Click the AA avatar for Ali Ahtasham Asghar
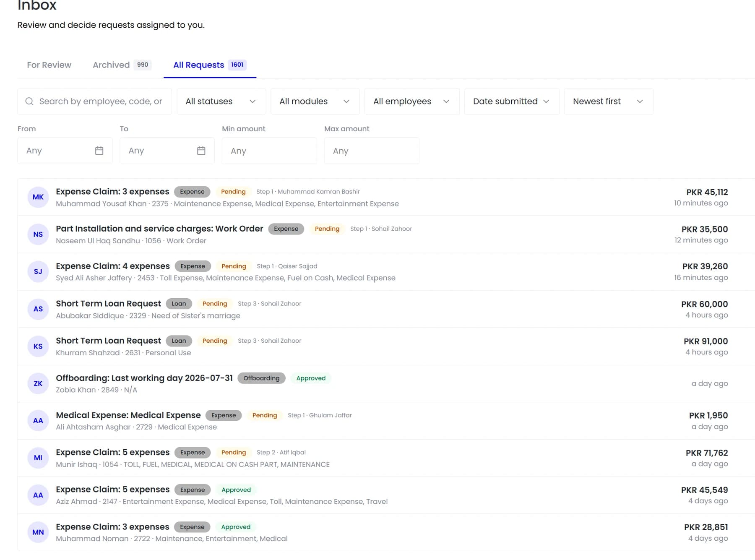 click(x=38, y=421)
